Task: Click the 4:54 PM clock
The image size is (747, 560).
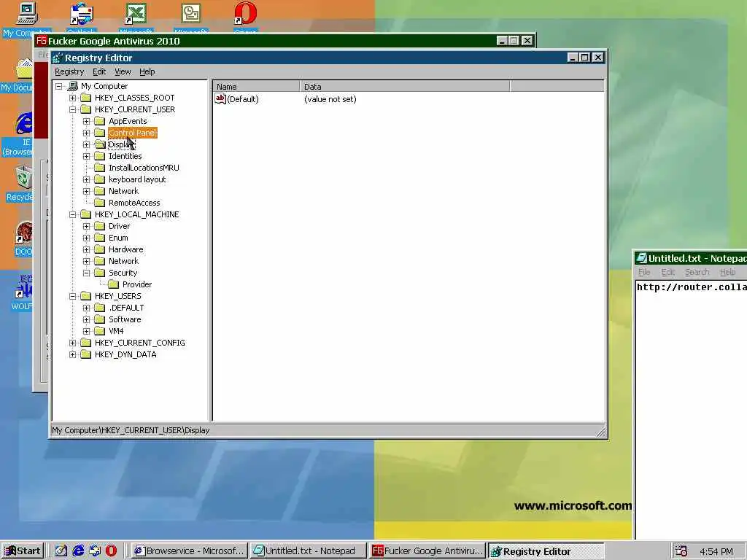Action: click(x=716, y=551)
